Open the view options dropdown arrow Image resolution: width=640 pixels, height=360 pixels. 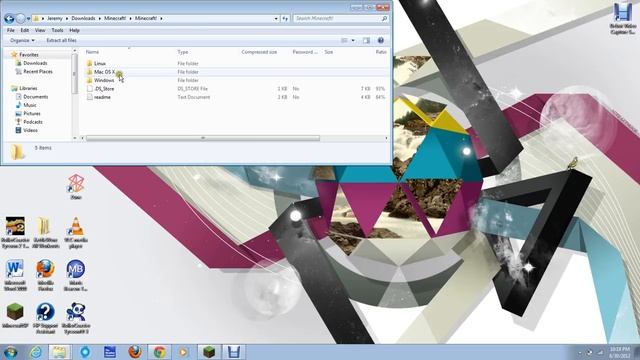point(353,40)
